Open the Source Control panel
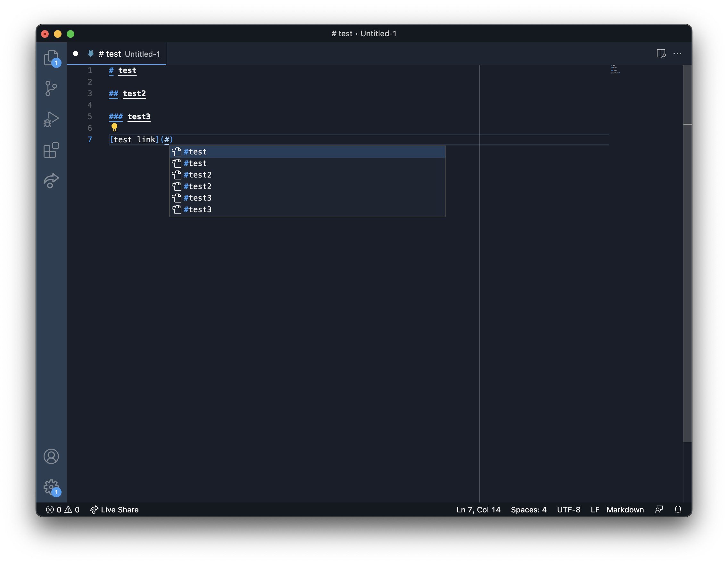The image size is (728, 564). [51, 88]
